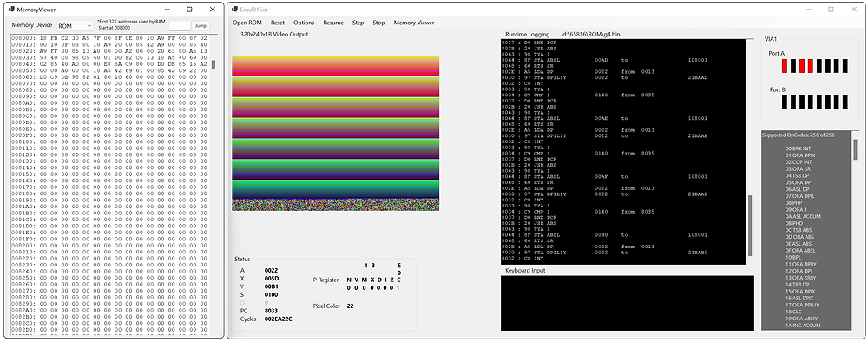Click the Supported OpCodes list scrollbar thumb
This screenshot has width=868, height=342.
click(855, 149)
